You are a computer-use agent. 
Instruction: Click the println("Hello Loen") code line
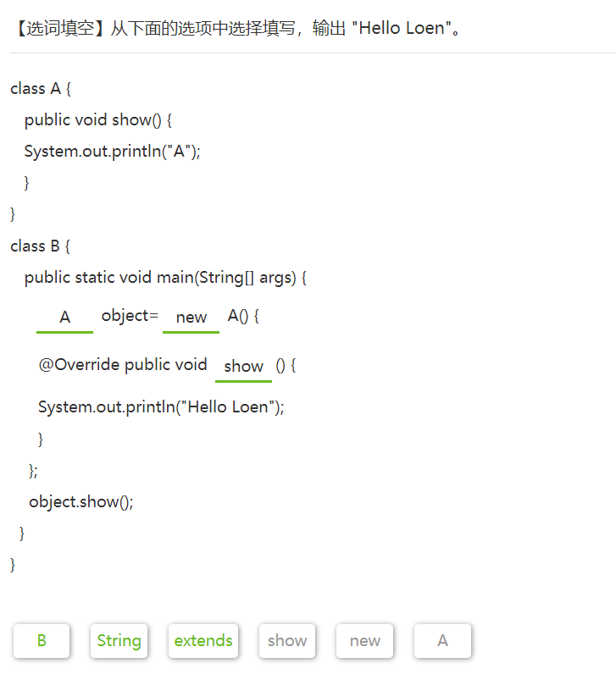(161, 407)
